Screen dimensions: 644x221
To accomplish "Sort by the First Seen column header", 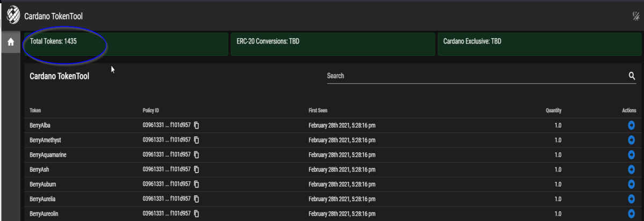I will point(319,110).
